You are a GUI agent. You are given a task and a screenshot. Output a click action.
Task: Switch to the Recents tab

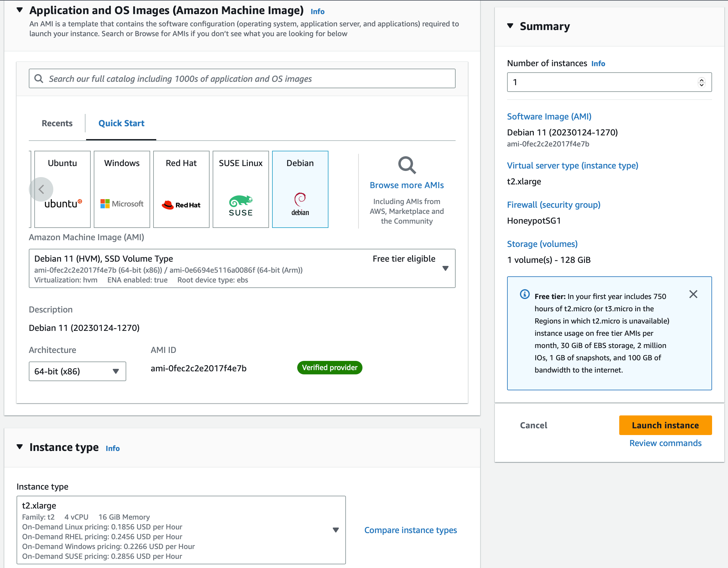(x=57, y=123)
